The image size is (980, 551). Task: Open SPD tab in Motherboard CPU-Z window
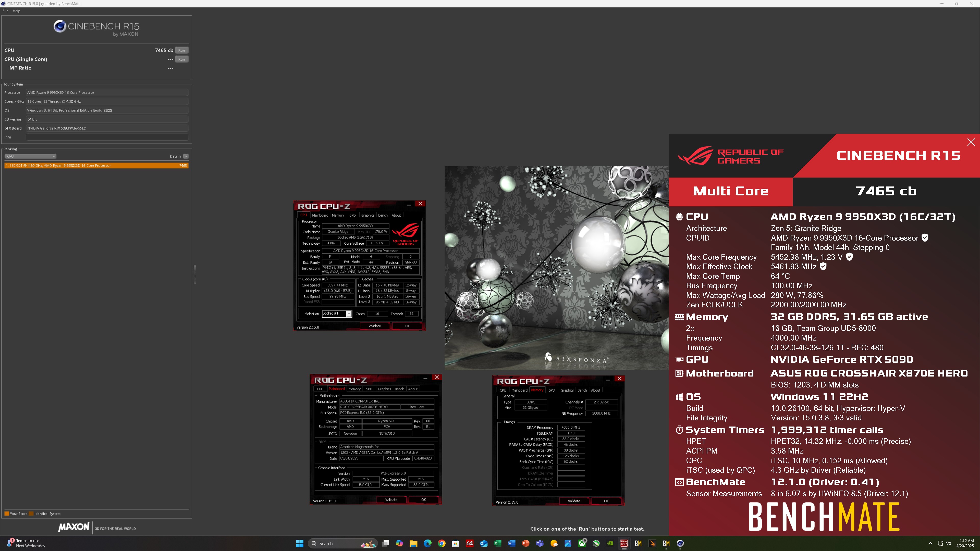(369, 389)
